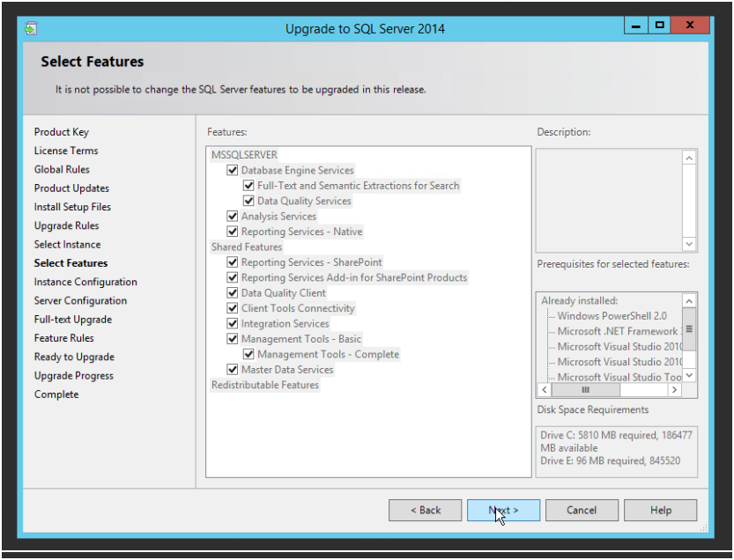Go back with the Back button
The image size is (734, 560).
pyautogui.click(x=425, y=510)
